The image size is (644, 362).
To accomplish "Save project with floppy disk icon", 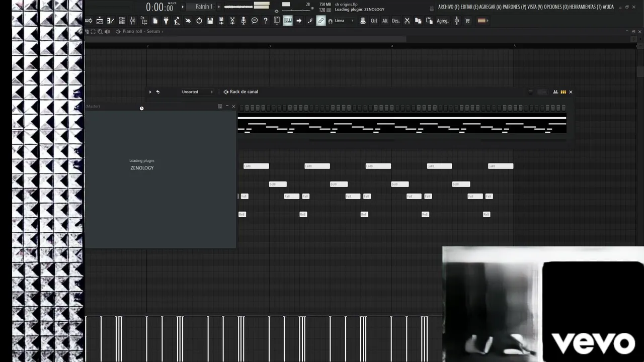I will click(x=210, y=21).
